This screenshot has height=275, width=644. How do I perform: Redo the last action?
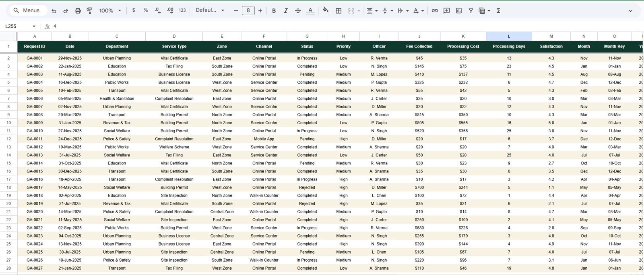[x=66, y=11]
